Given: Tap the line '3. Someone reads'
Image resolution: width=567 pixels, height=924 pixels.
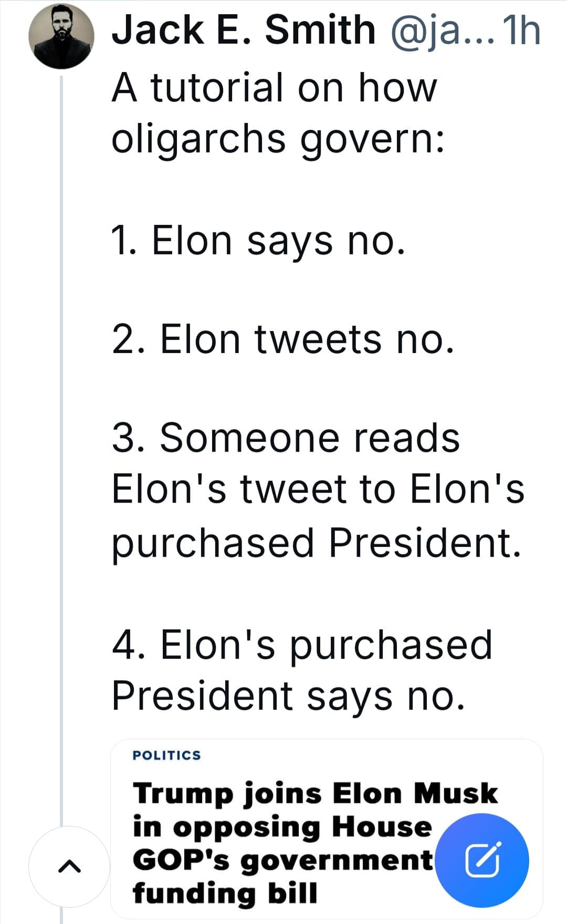Looking at the screenshot, I should [x=286, y=438].
